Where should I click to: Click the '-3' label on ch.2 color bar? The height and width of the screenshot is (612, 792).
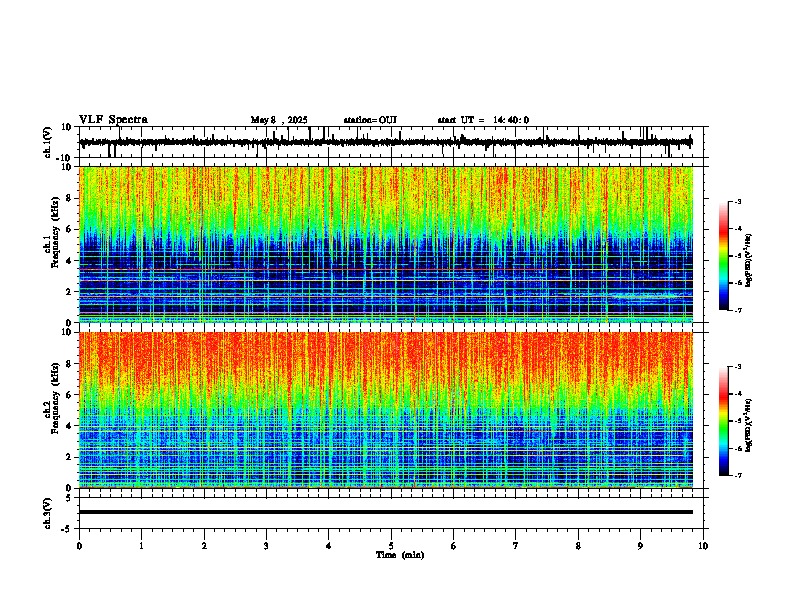coord(737,367)
